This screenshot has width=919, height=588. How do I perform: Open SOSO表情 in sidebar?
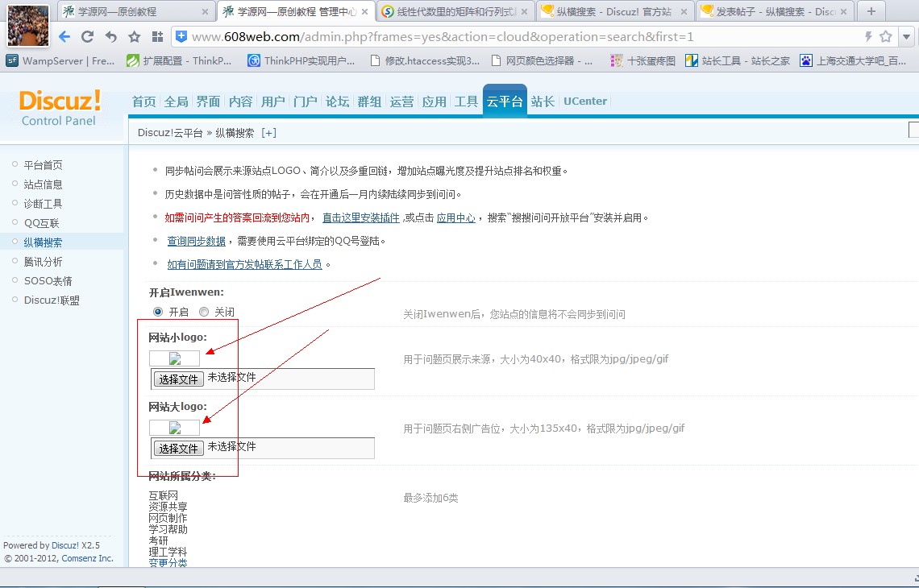(x=48, y=281)
